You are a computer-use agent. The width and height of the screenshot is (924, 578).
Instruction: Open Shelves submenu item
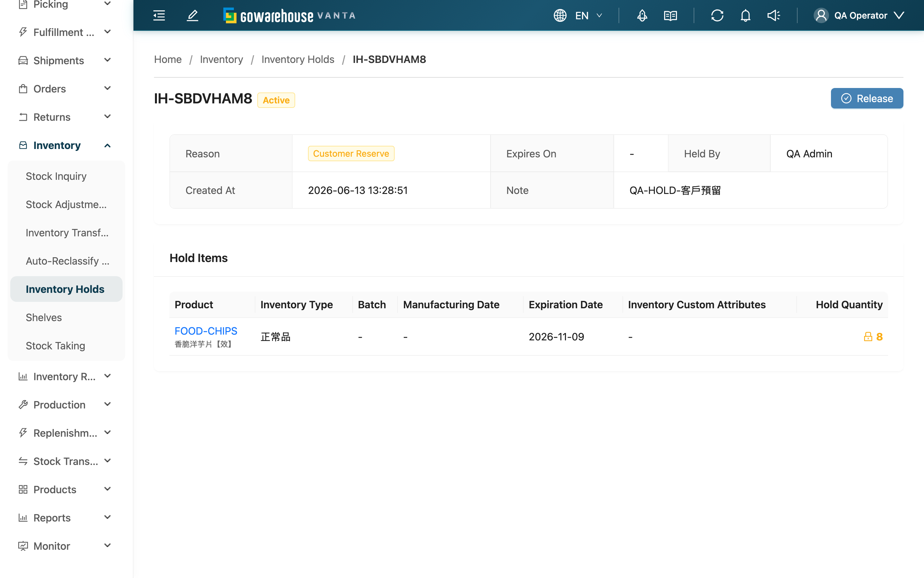point(66,317)
